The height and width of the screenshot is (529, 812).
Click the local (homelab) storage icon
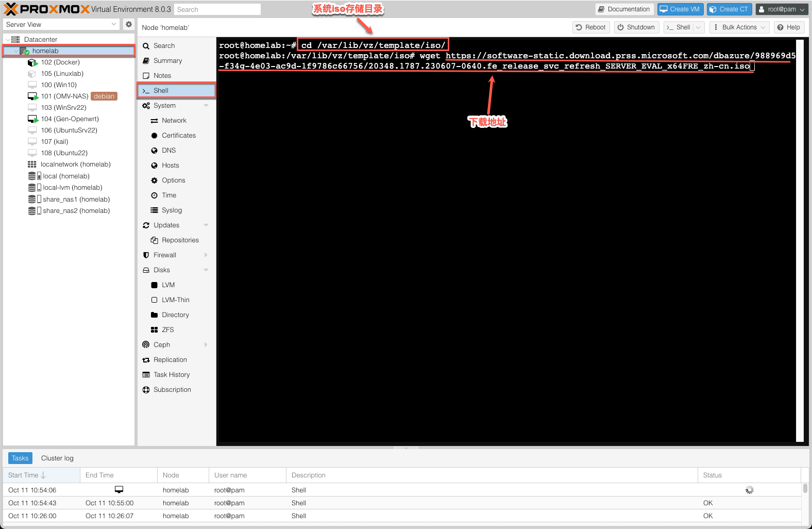point(35,176)
